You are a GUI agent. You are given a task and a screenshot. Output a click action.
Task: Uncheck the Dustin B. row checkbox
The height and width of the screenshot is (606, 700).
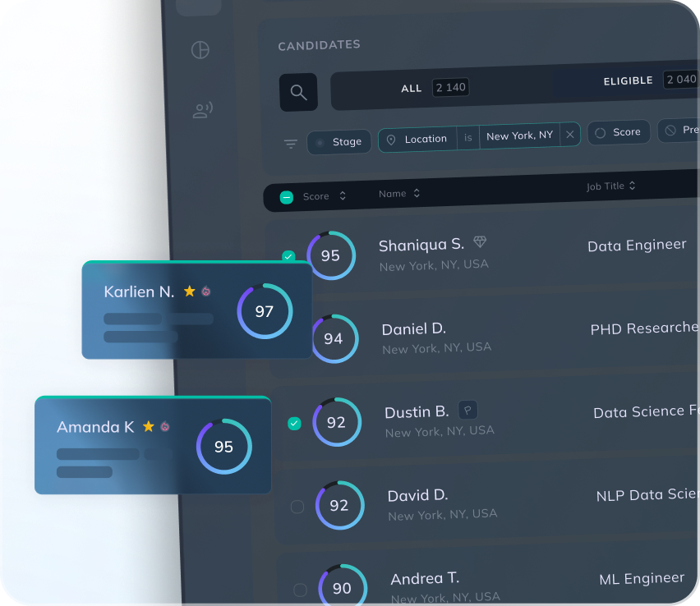click(294, 424)
